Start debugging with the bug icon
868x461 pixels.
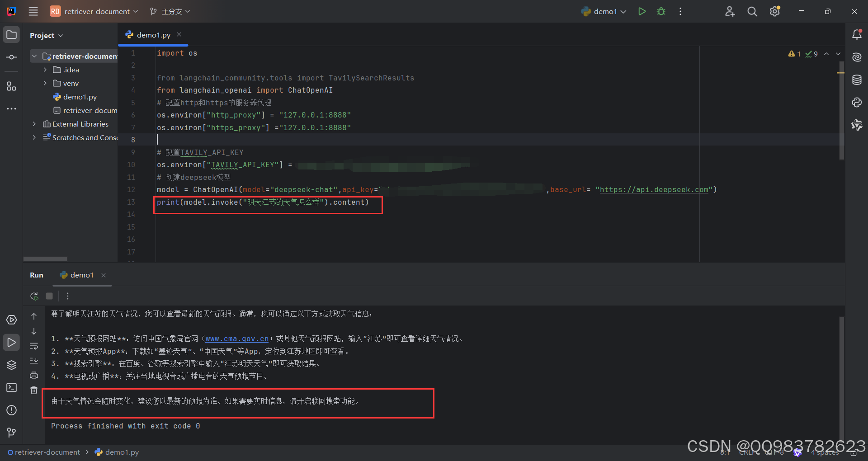click(x=661, y=11)
